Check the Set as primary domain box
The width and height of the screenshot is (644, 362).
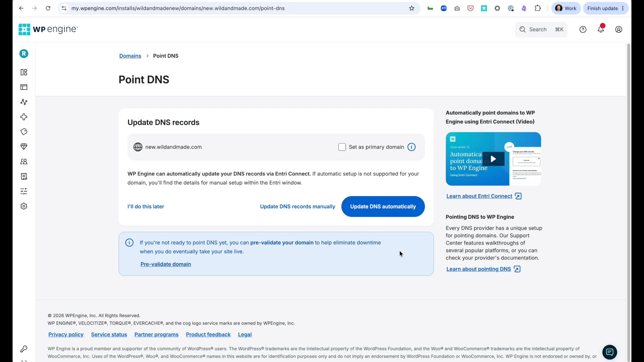pos(342,147)
